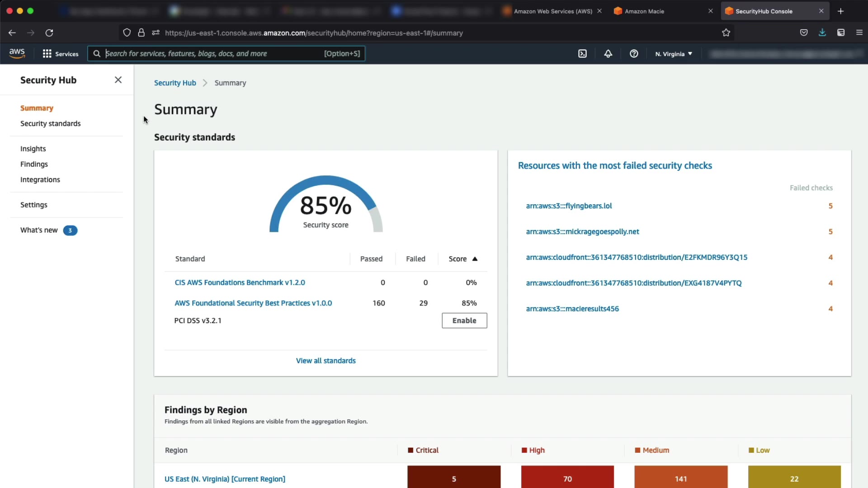Open the Services grid menu
This screenshot has height=488, width=868.
click(x=60, y=54)
